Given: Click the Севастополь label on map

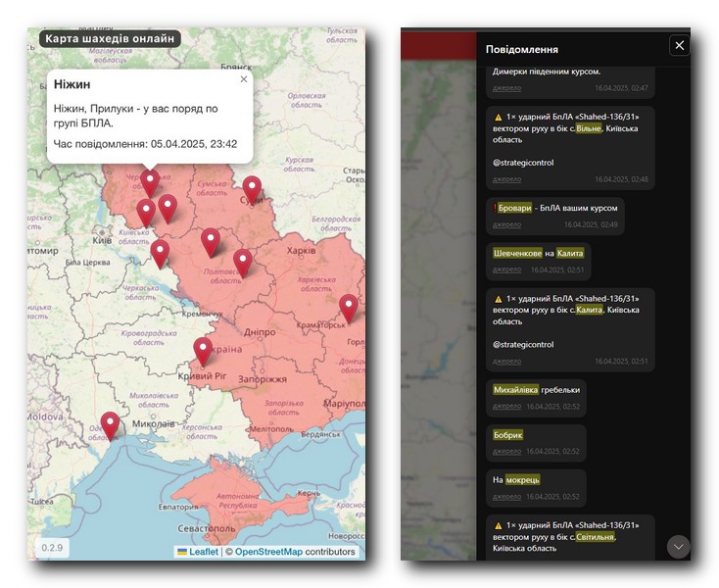Looking at the screenshot, I should click(207, 529).
